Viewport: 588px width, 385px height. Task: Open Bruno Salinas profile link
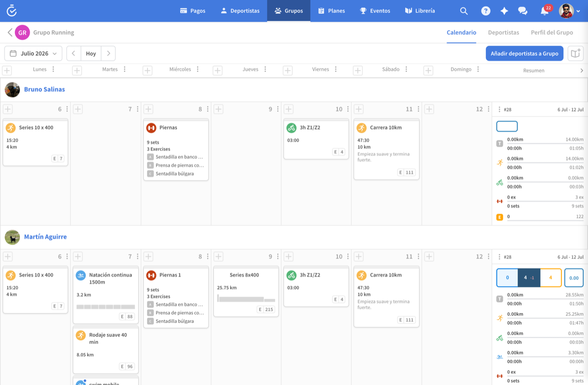[44, 90]
